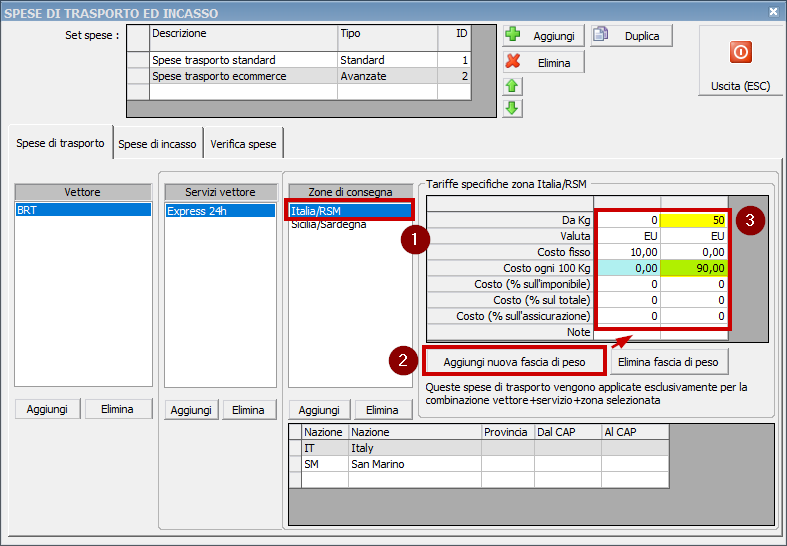The height and width of the screenshot is (546, 787).
Task: Click second Costo % sul totale cell
Action: pyautogui.click(x=694, y=300)
